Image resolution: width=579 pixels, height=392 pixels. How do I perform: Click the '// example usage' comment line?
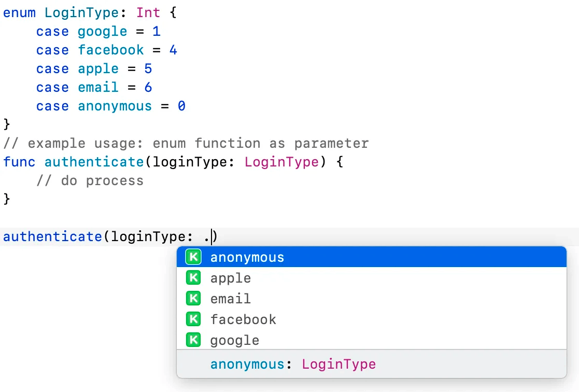186,143
